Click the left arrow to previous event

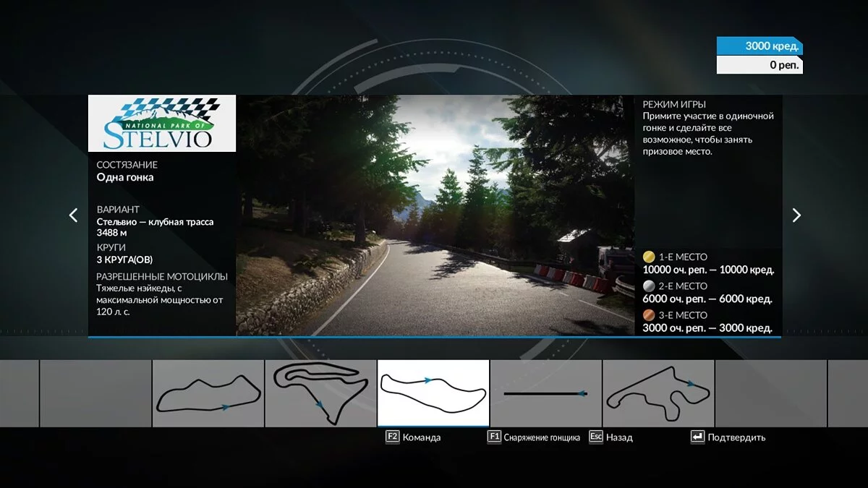click(x=73, y=215)
